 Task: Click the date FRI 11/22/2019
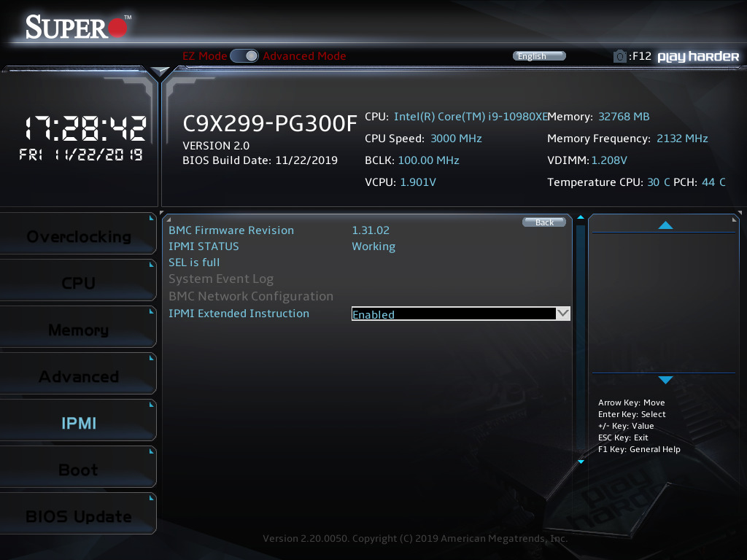point(80,155)
